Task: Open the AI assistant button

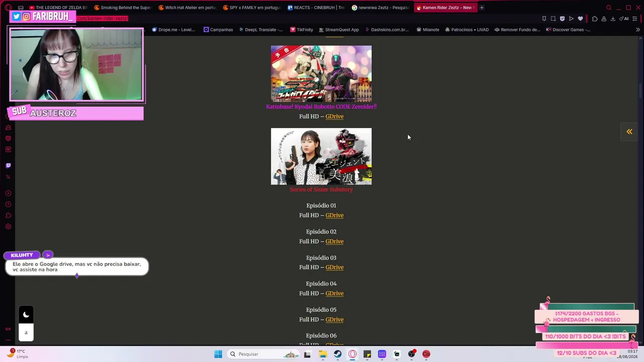Action: pyautogui.click(x=624, y=19)
